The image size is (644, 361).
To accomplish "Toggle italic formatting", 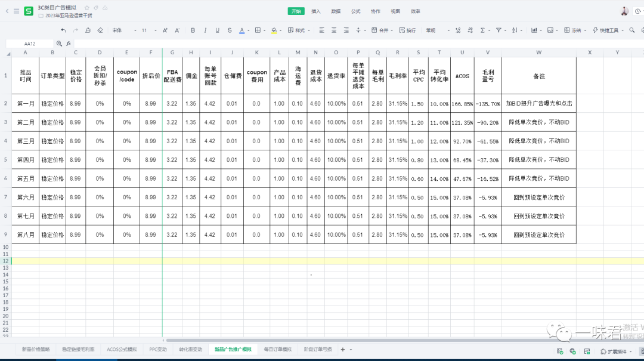I will 206,30.
